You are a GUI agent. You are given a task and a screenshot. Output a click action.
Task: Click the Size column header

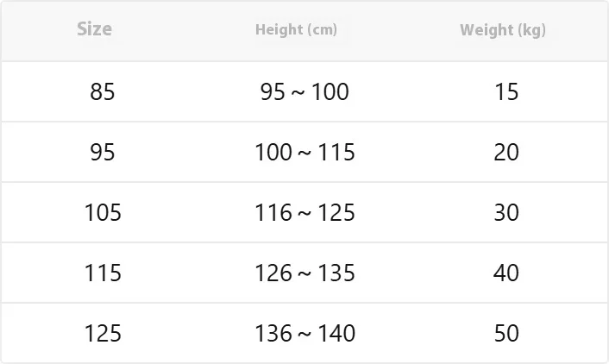94,29
